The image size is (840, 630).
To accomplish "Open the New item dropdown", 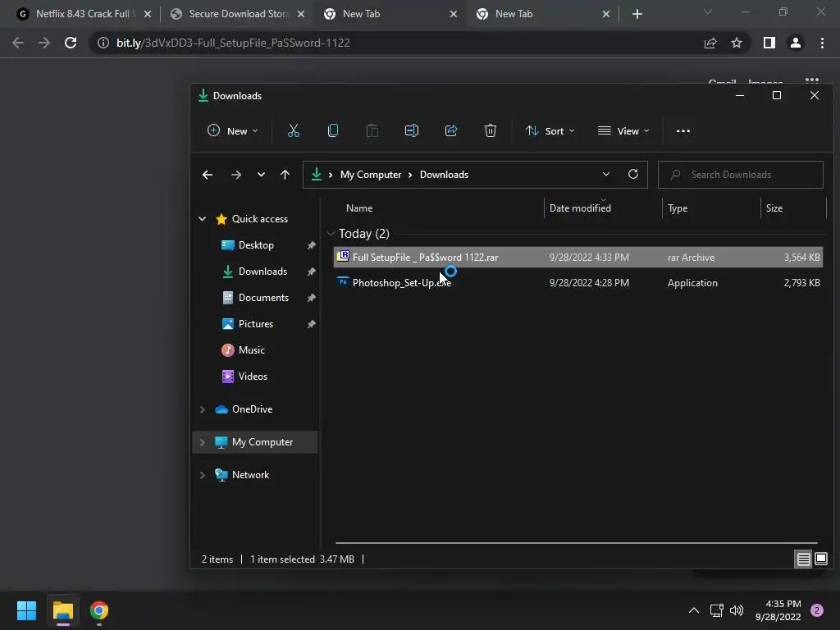I will pyautogui.click(x=232, y=130).
